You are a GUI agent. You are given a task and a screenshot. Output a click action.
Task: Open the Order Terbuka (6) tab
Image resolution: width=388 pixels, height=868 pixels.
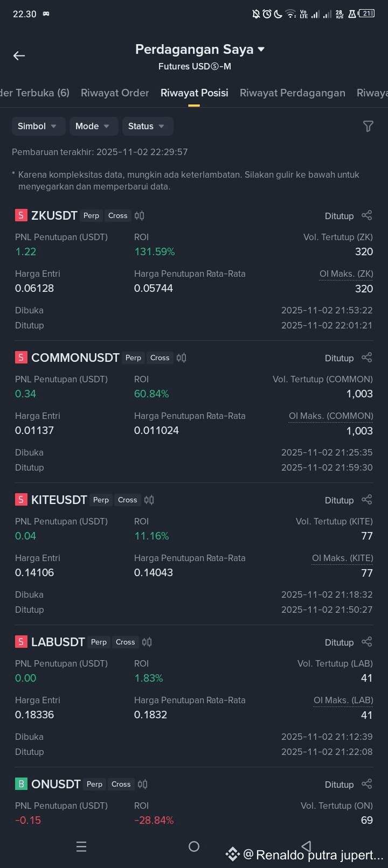[x=35, y=93]
